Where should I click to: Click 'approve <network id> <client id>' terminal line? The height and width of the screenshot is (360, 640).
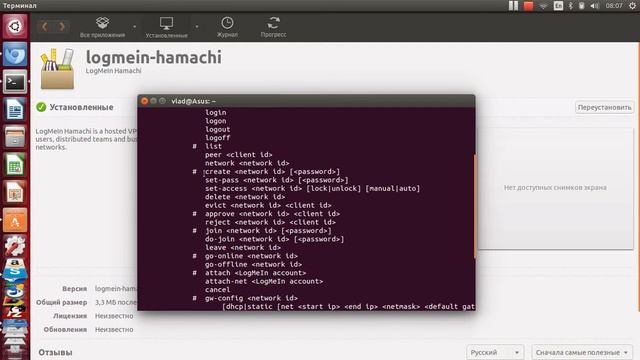click(x=272, y=214)
